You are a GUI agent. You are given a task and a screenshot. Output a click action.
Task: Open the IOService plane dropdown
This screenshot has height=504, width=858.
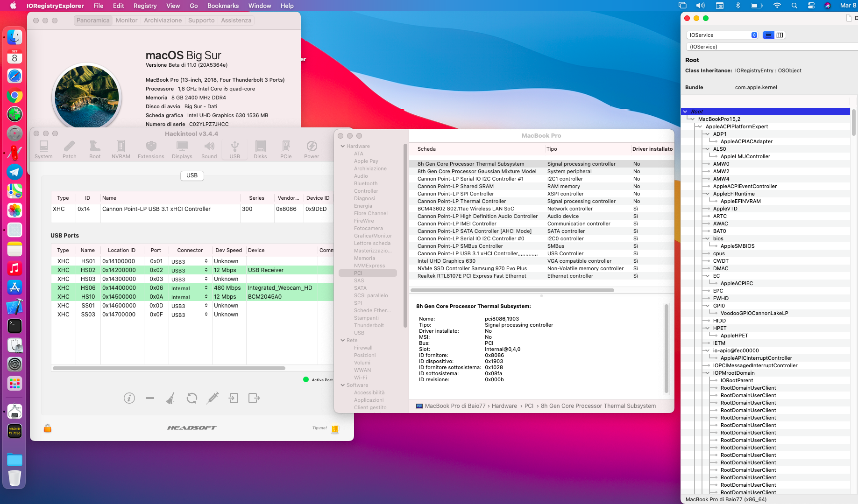722,35
